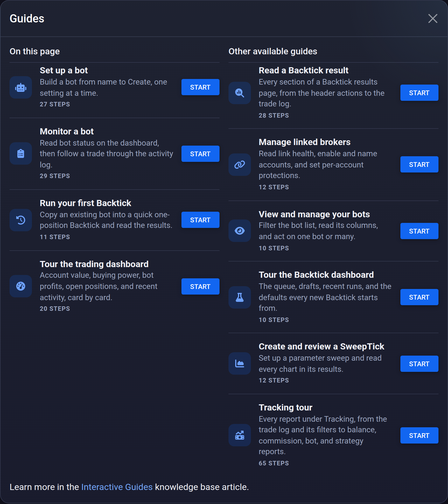The height and width of the screenshot is (504, 448).
Task: Click the flask icon for Tour the Backtick dashboard
Action: (240, 297)
